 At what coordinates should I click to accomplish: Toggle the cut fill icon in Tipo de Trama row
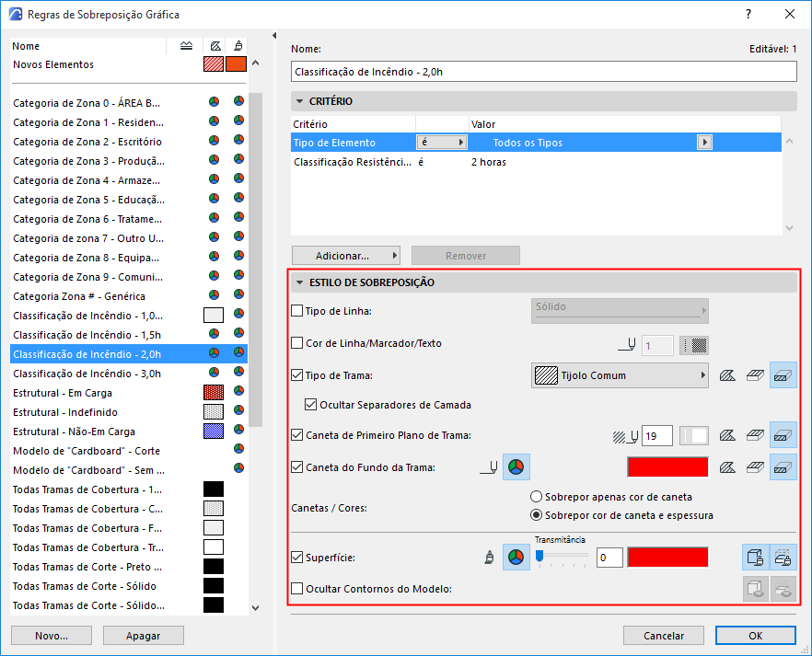coord(783,375)
